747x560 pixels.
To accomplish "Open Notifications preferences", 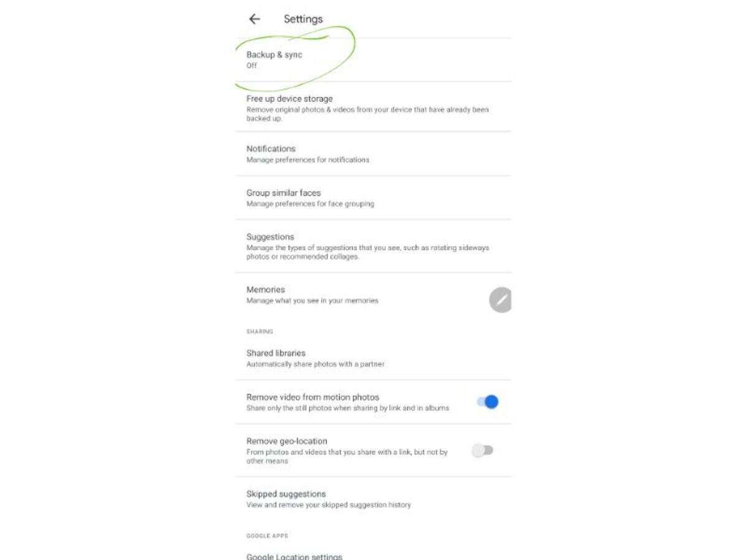I will [373, 154].
